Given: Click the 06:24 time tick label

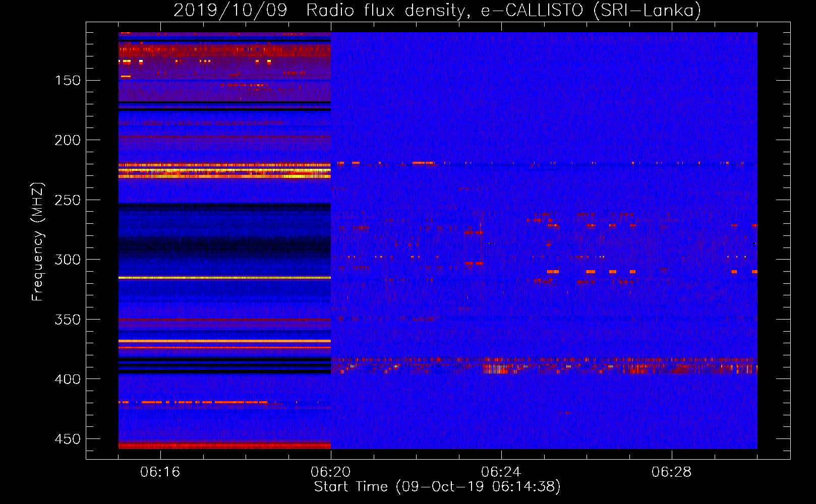Looking at the screenshot, I should pos(501,472).
